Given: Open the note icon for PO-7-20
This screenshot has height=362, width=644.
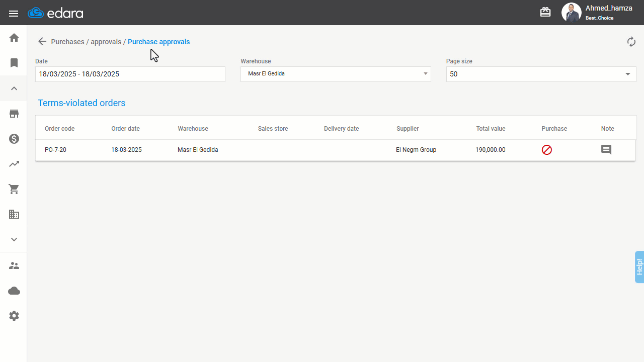Looking at the screenshot, I should pos(606,150).
